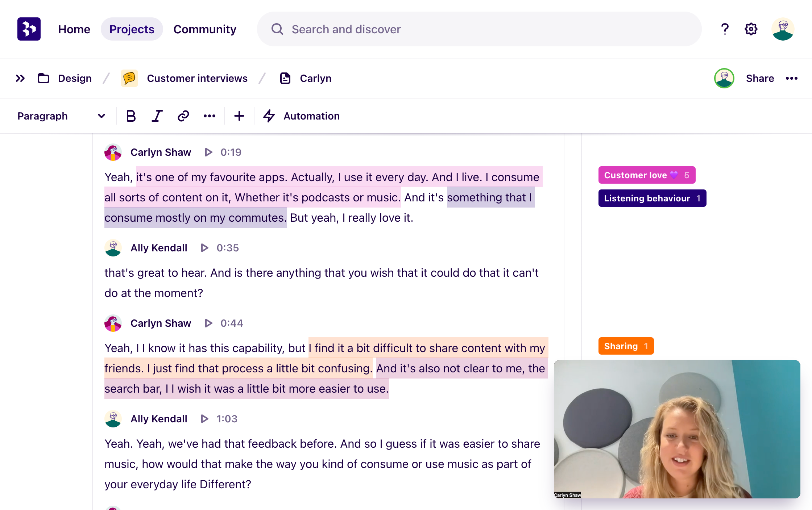812x510 pixels.
Task: Toggle bold formatting
Action: [131, 116]
